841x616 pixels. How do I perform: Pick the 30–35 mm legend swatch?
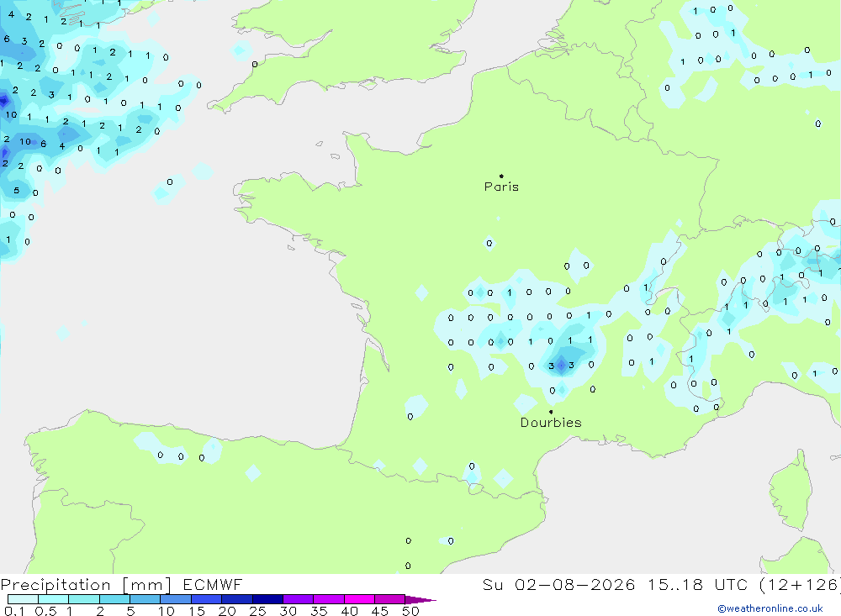pos(299,599)
